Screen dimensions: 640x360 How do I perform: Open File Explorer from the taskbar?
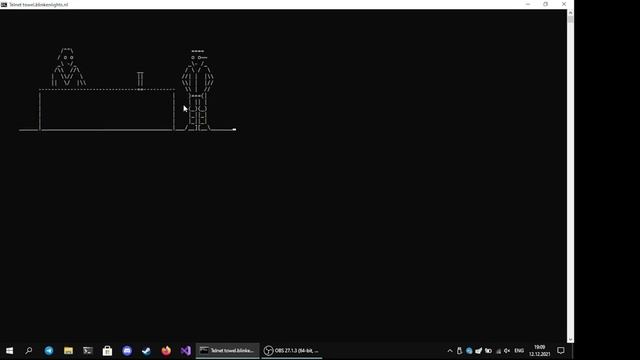68,351
